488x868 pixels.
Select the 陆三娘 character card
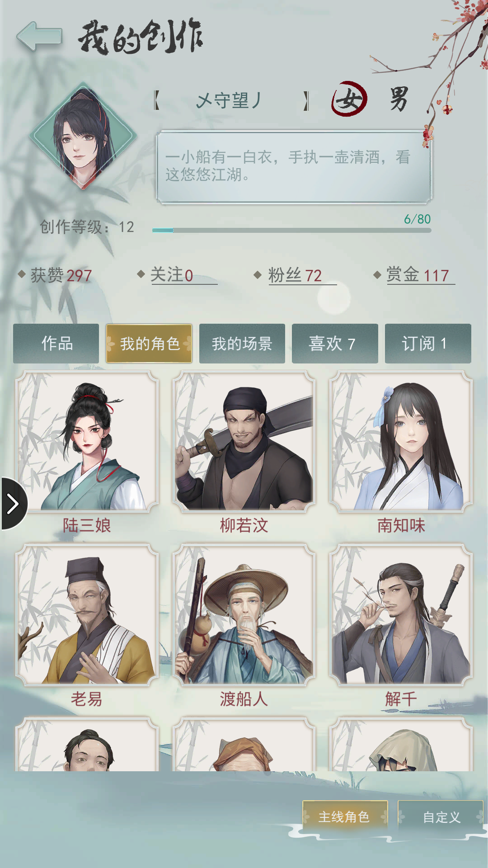87,453
